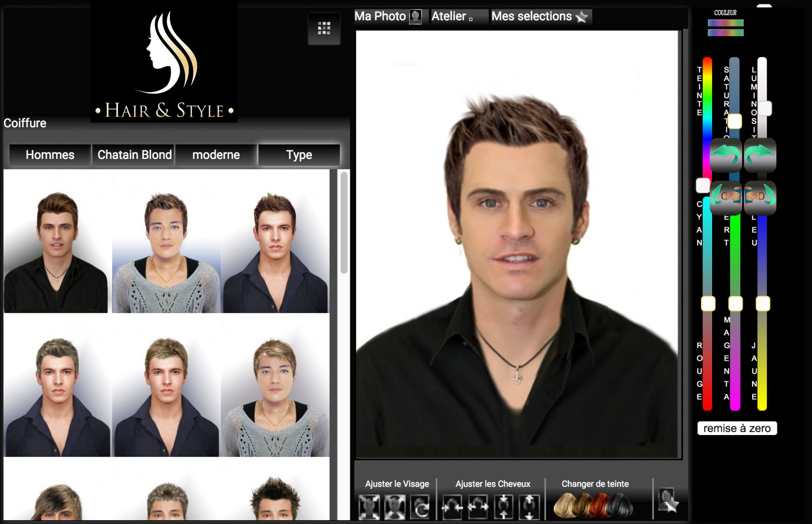Image resolution: width=812 pixels, height=524 pixels.
Task: Click the hairstyle list scrollbar
Action: pos(344,223)
